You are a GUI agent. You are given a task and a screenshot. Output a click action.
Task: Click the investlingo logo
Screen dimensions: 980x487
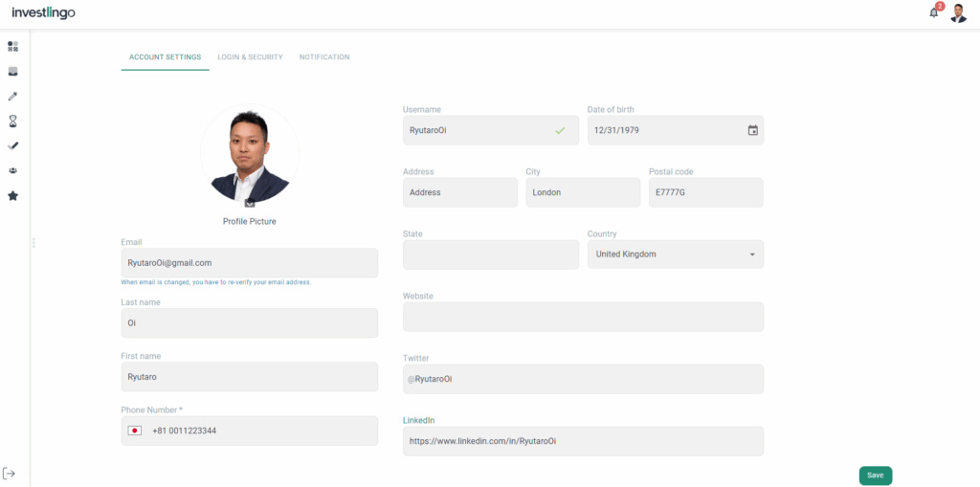coord(43,12)
